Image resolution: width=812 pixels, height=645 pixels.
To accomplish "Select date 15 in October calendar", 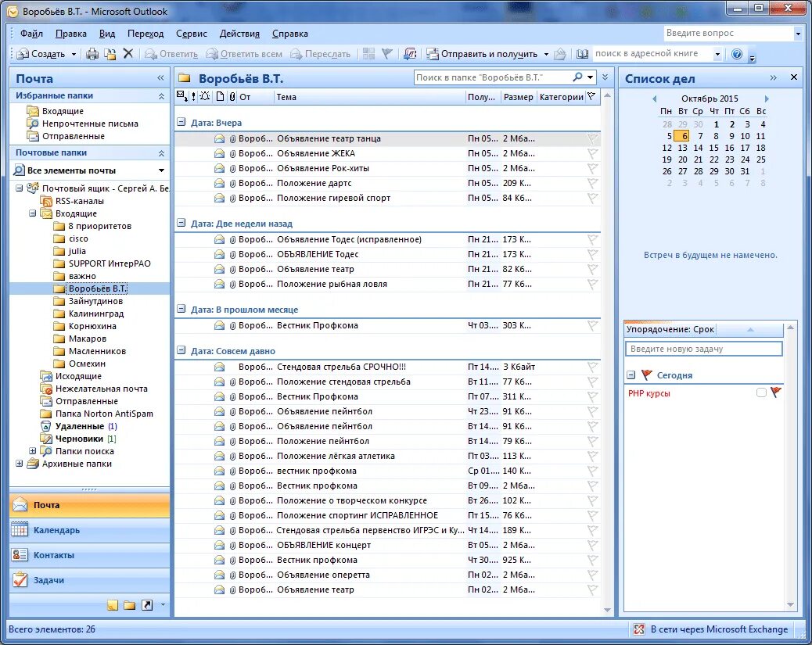I will (713, 148).
